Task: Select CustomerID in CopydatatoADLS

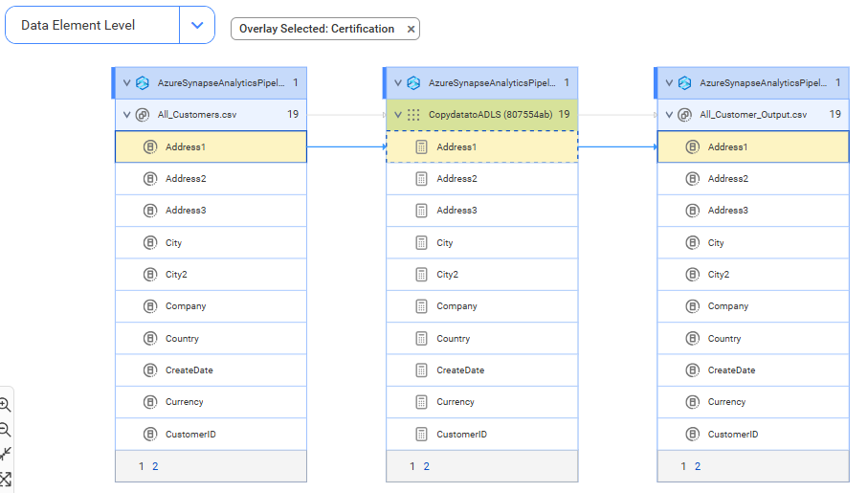Action: pyautogui.click(x=482, y=435)
